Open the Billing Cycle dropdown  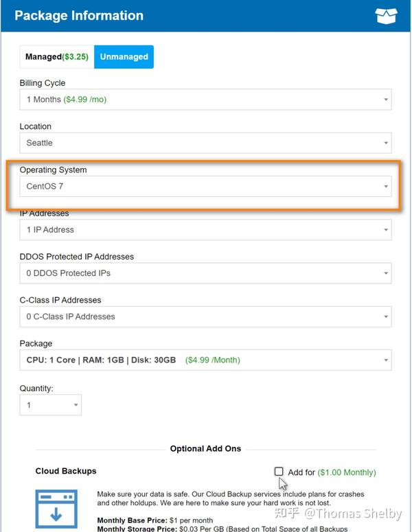205,100
